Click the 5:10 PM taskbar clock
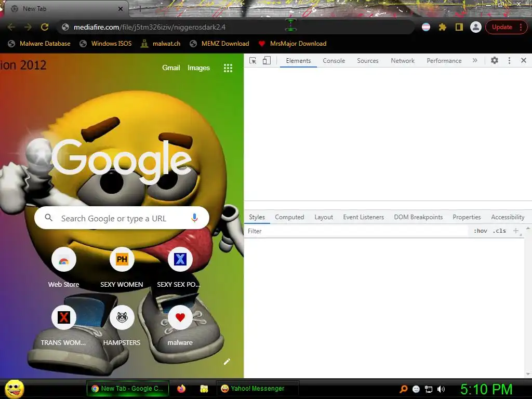This screenshot has width=532, height=399. (x=486, y=389)
